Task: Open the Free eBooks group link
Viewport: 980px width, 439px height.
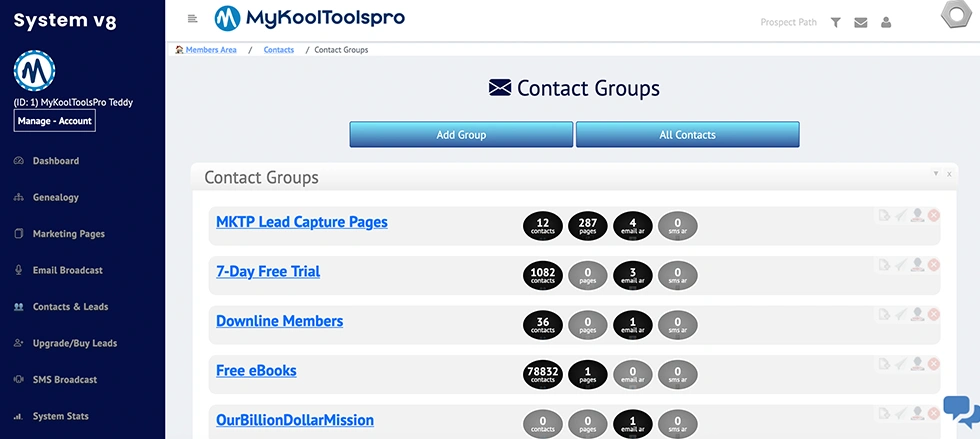Action: click(256, 371)
